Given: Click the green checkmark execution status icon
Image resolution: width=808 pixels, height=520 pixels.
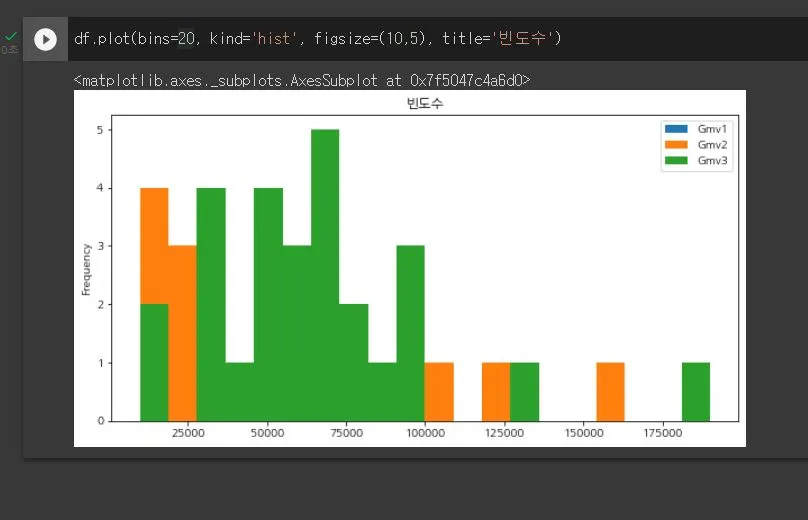Looking at the screenshot, I should 11,36.
